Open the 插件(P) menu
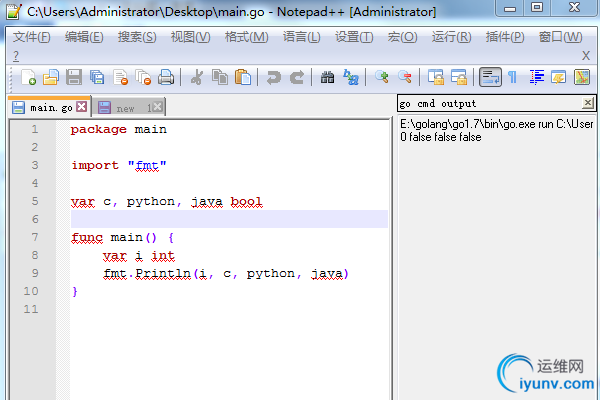Viewport: 600px width, 400px height. pos(505,37)
